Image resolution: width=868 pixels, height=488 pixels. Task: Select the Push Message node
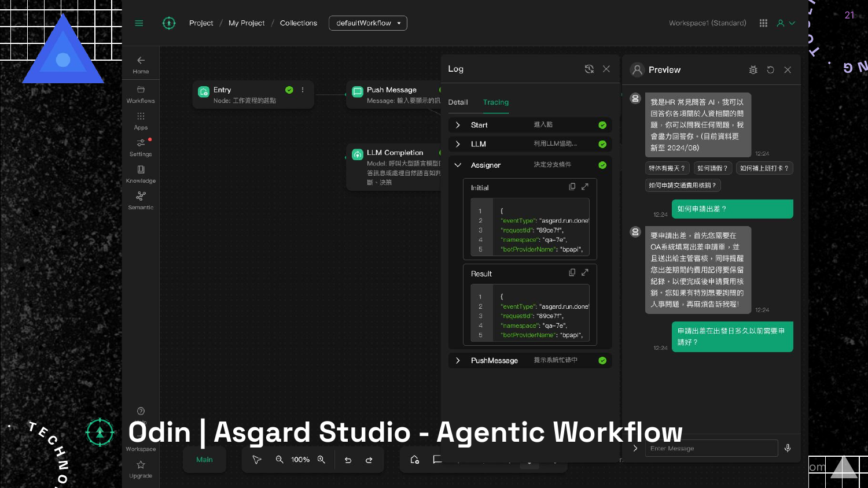tap(395, 95)
